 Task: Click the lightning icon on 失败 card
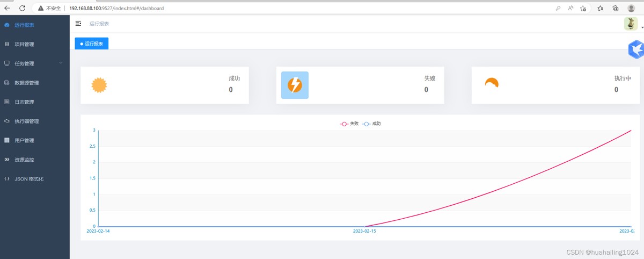[x=295, y=85]
